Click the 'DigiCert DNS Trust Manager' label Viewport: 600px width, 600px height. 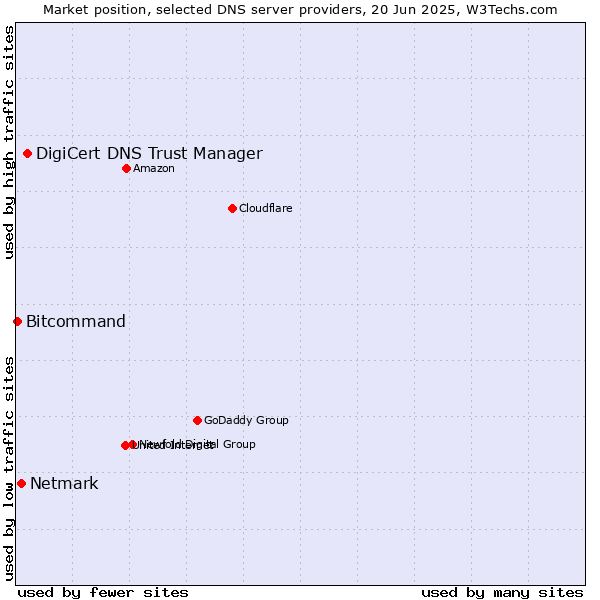[149, 153]
